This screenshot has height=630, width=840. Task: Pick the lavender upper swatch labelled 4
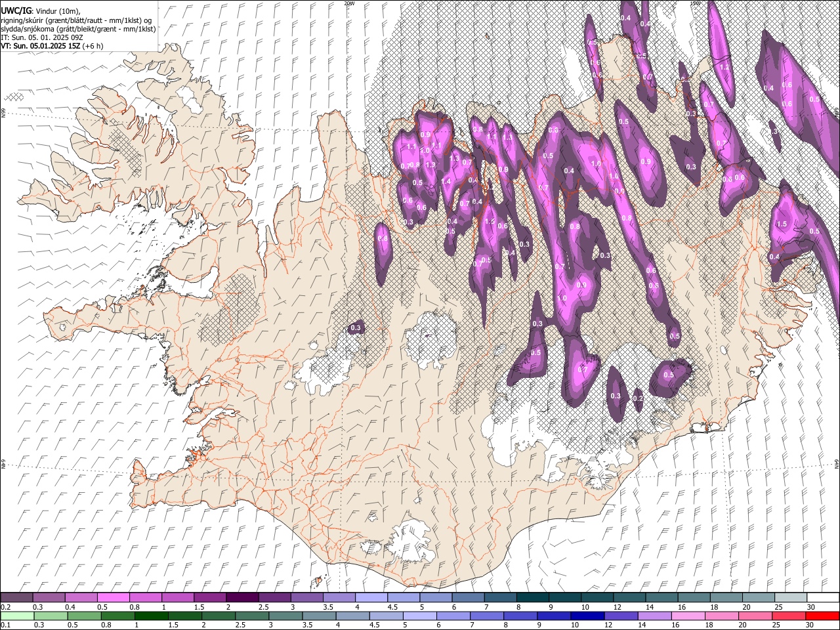[x=371, y=597]
